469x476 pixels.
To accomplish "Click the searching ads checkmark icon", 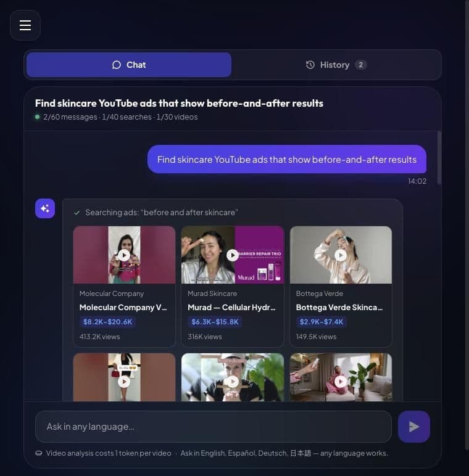I will pos(77,213).
